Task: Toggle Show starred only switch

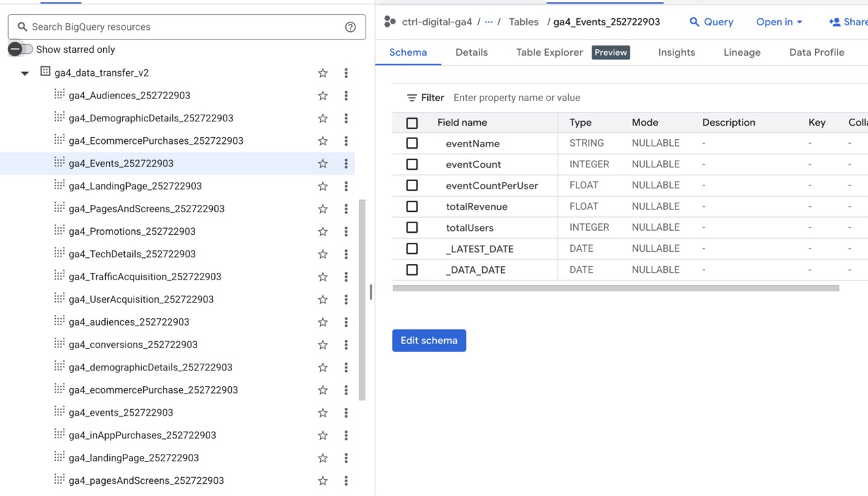Action: [20, 50]
